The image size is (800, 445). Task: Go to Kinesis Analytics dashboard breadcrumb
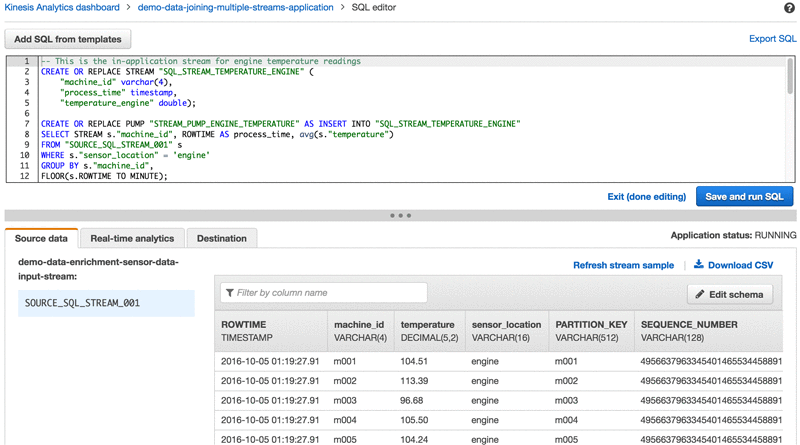pyautogui.click(x=60, y=8)
